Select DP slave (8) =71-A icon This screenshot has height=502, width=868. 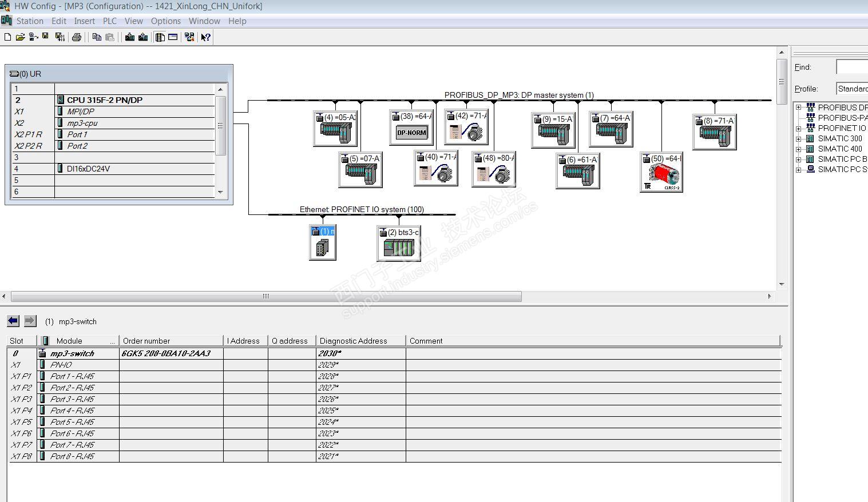(715, 132)
